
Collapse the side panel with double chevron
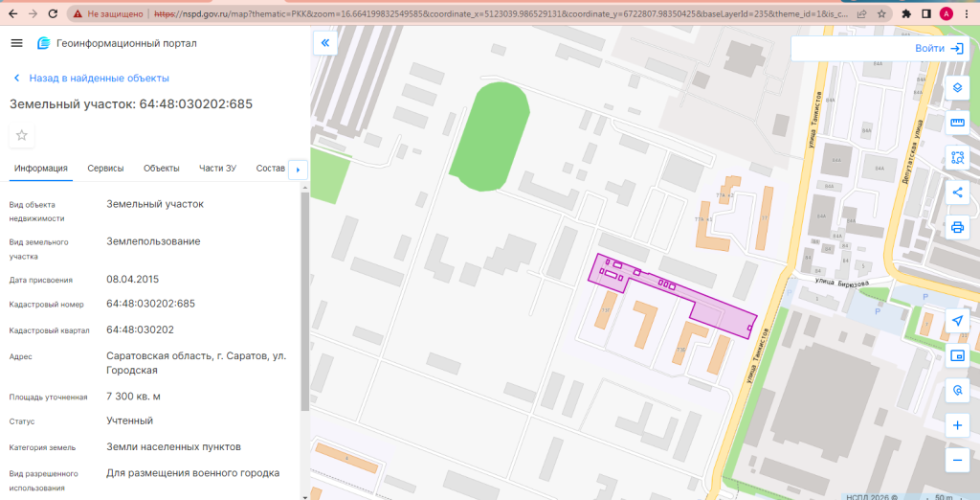325,43
